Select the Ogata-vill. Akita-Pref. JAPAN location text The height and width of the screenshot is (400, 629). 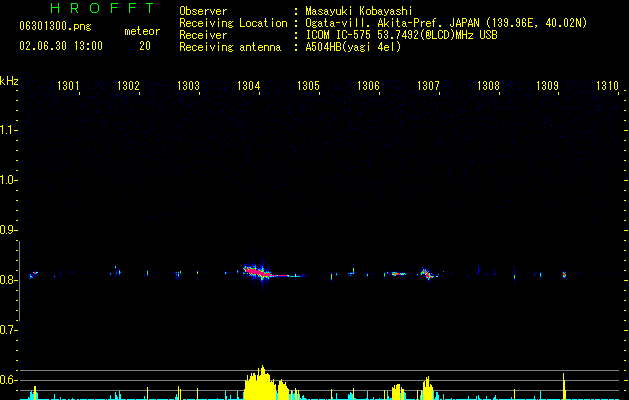(446, 23)
